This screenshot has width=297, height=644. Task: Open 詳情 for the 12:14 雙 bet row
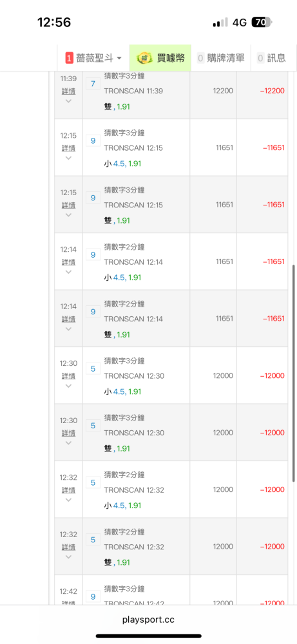coord(68,319)
